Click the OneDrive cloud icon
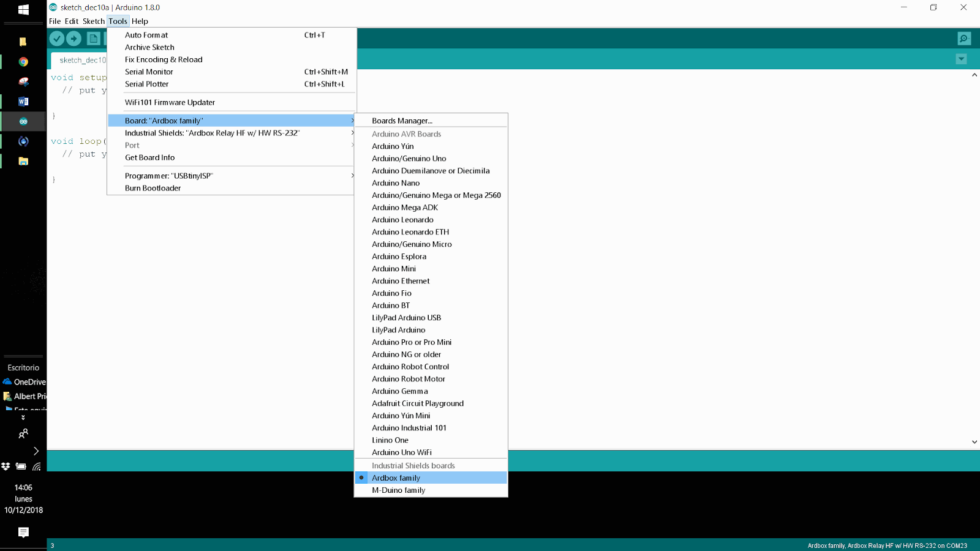 pyautogui.click(x=7, y=381)
